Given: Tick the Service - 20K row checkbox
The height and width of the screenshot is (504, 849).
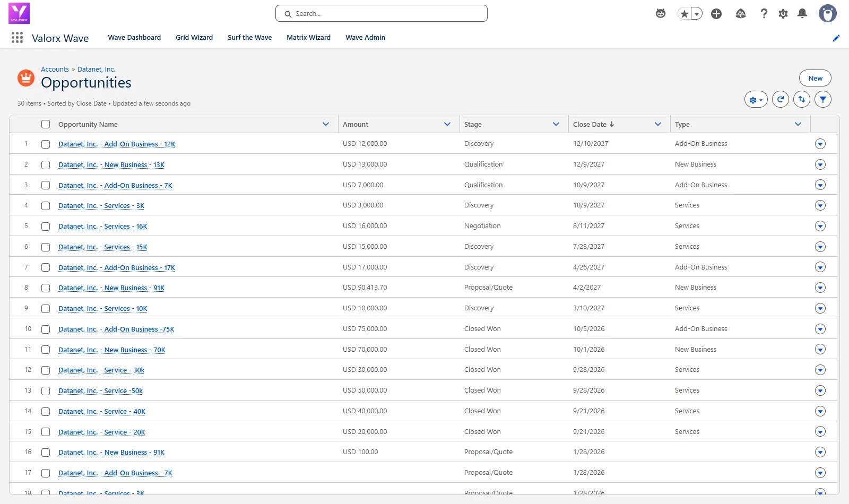Looking at the screenshot, I should click(x=46, y=432).
